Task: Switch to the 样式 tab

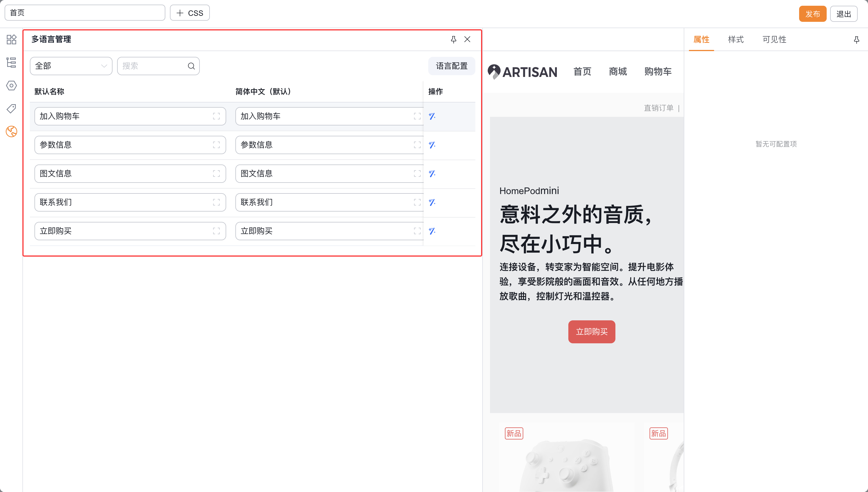Action: (x=736, y=40)
